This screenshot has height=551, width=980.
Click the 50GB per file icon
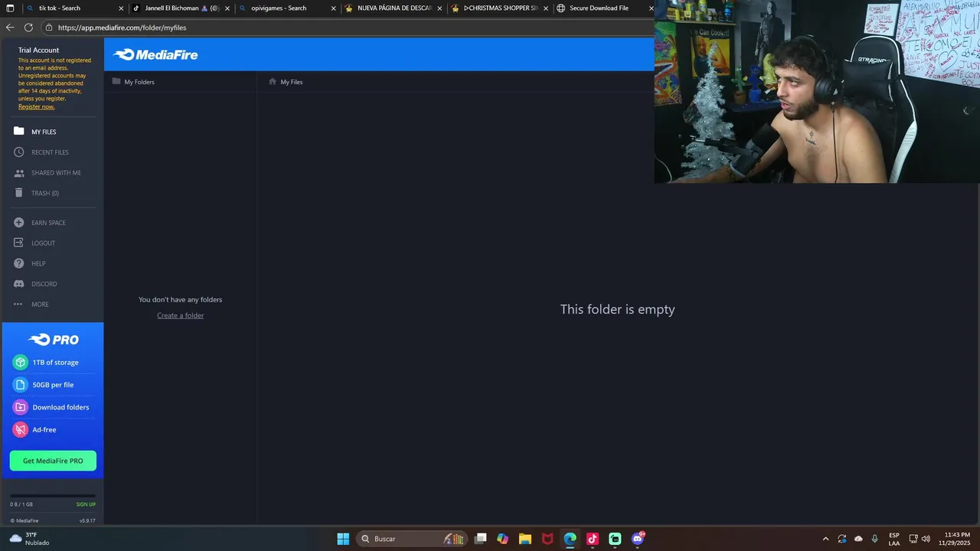click(x=20, y=385)
